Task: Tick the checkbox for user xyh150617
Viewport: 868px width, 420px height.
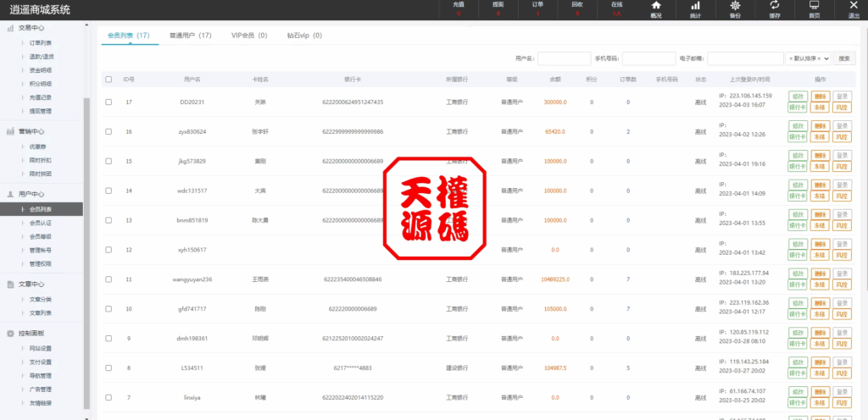Action: coord(108,250)
